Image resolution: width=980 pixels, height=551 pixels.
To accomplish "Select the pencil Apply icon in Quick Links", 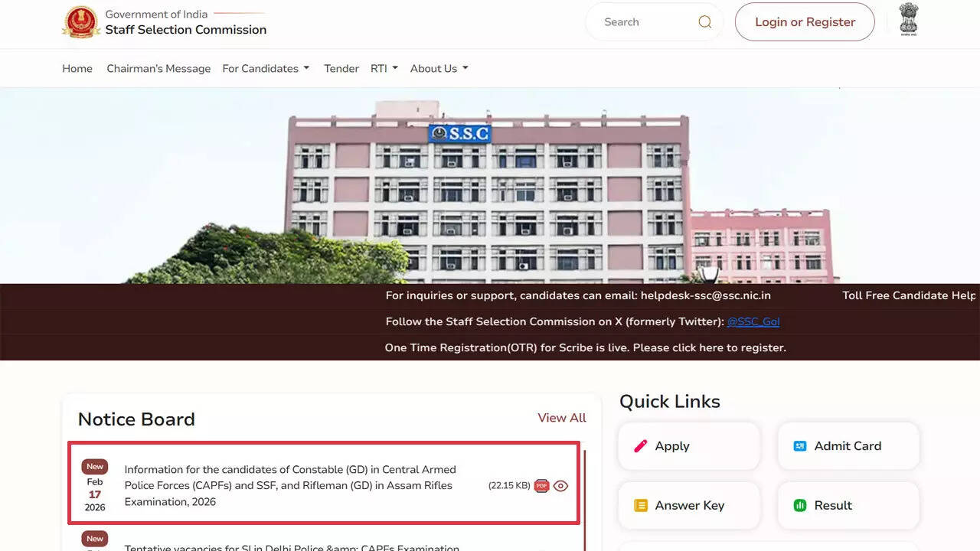I will [x=642, y=446].
